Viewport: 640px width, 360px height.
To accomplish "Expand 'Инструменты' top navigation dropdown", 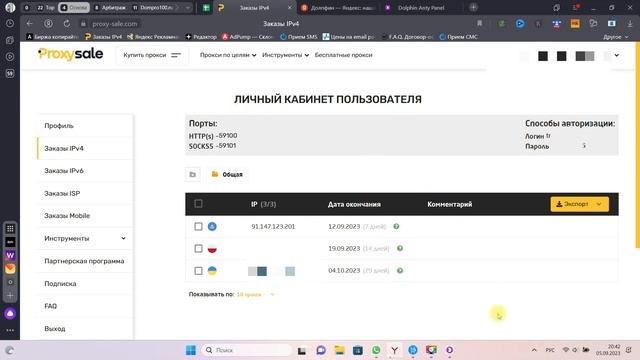I will pyautogui.click(x=285, y=55).
